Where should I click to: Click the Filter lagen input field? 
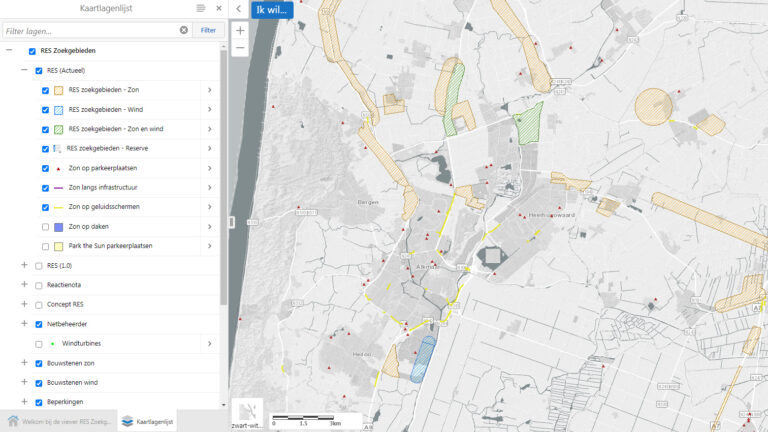90,30
